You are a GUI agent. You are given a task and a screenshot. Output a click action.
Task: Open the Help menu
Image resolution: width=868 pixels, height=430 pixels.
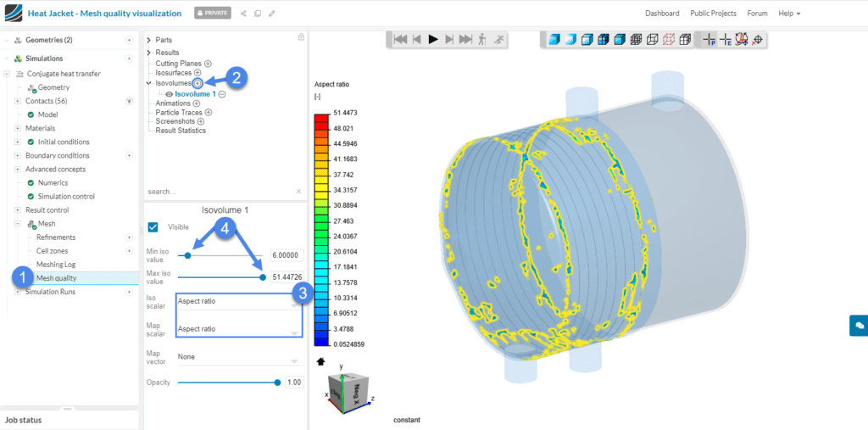click(x=789, y=14)
